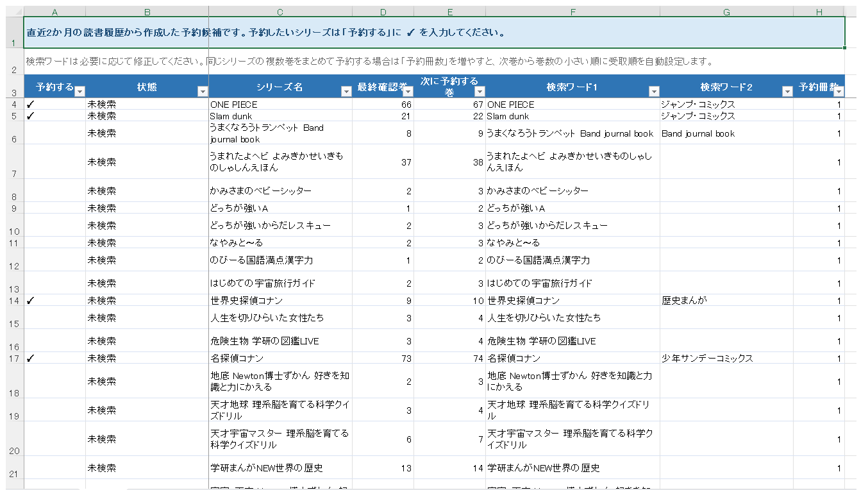Select column G header

(x=726, y=12)
